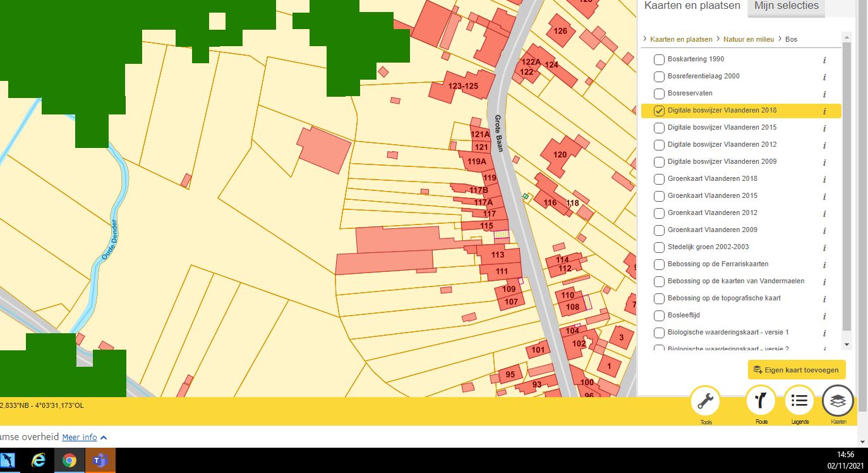Show info for Boskartering 1990 layer

tap(824, 60)
